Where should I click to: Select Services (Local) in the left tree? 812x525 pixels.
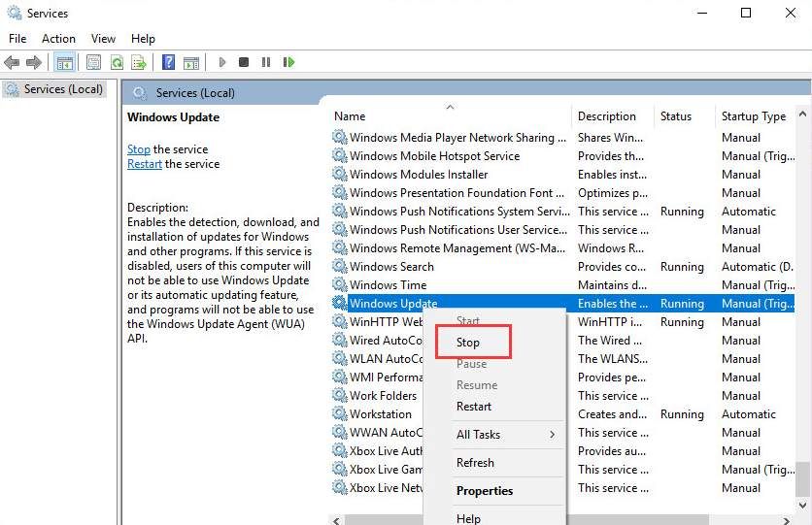(63, 89)
